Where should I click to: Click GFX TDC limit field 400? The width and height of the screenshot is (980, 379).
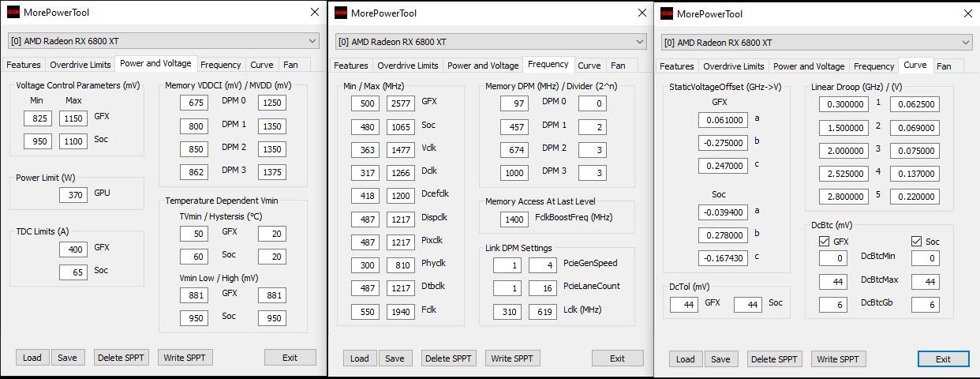point(73,250)
